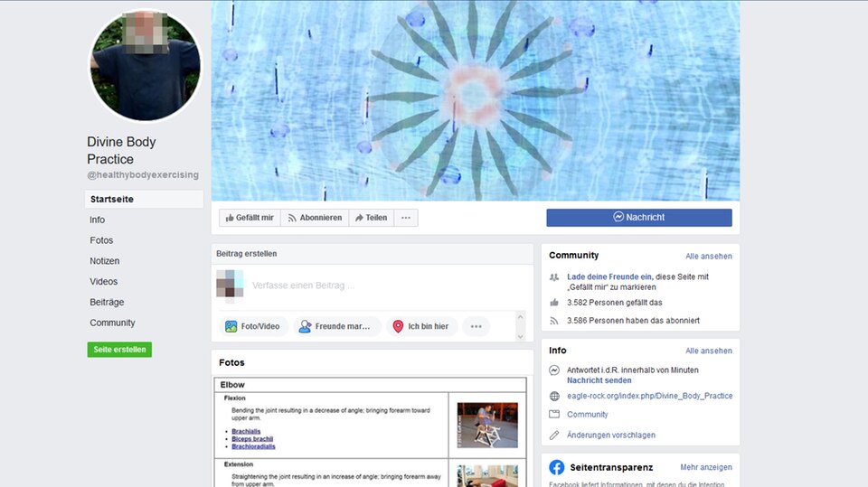Expand more post options ellipsis
The height and width of the screenshot is (487, 868).
tap(476, 326)
